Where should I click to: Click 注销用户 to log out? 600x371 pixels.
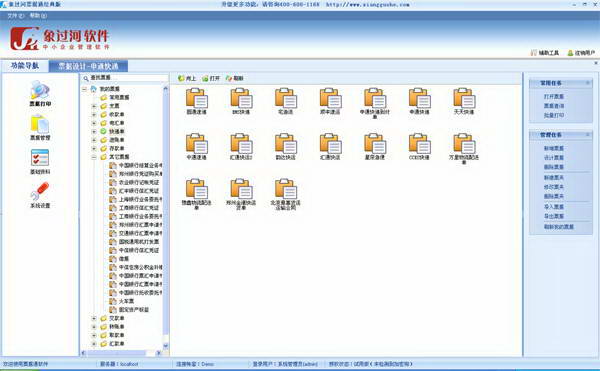point(581,53)
